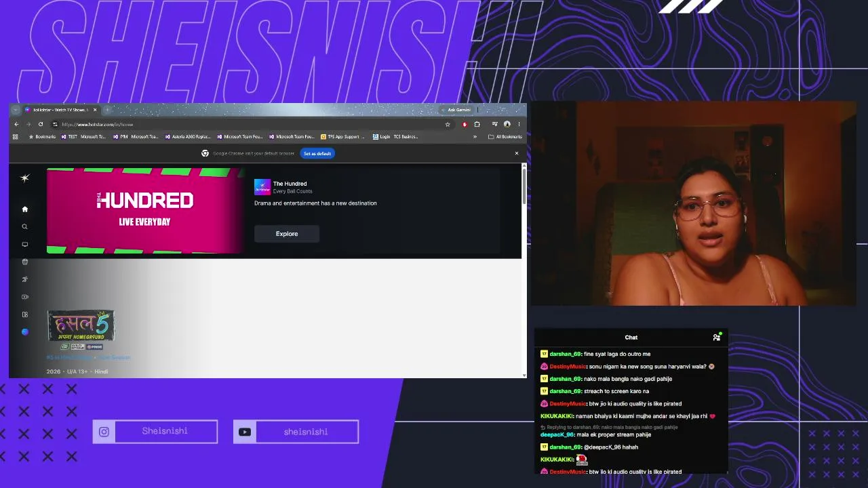This screenshot has height=488, width=868.
Task: Click the YouTube icon beside sheisnishi
Action: 245,432
